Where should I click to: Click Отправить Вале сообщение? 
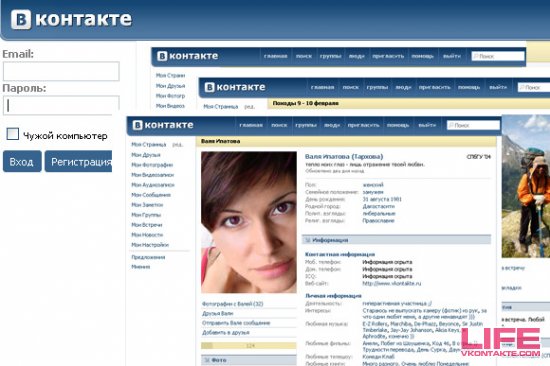[x=236, y=323]
